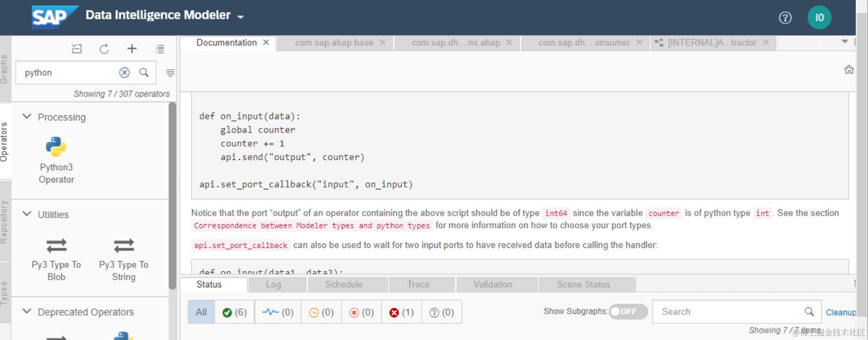Viewport: 868px width, 340px height.
Task: Click the SAP logo
Action: 54,17
